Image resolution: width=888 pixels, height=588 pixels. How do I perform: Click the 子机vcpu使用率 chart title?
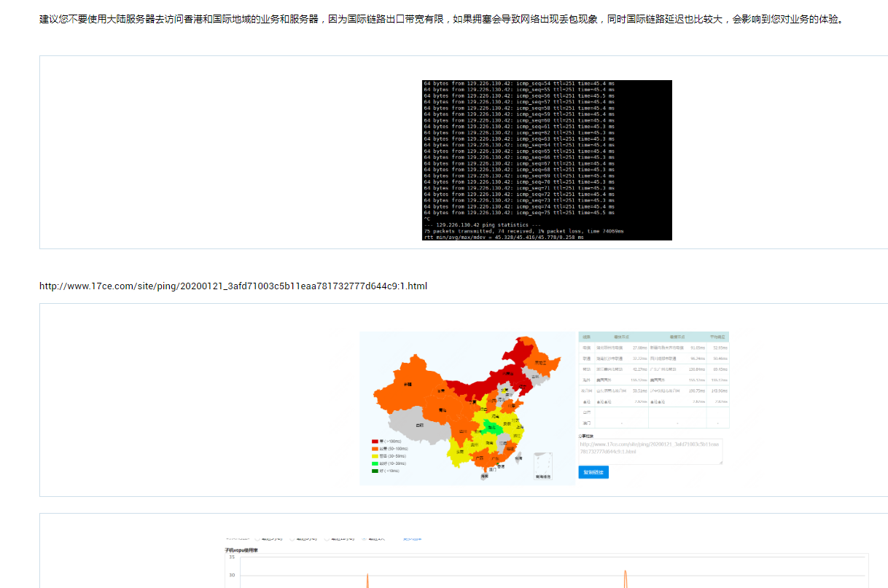[x=241, y=550]
